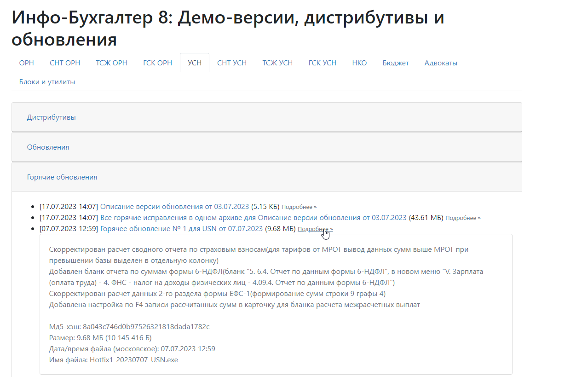
Task: Select the ГСК УСН tab
Action: [x=323, y=63]
